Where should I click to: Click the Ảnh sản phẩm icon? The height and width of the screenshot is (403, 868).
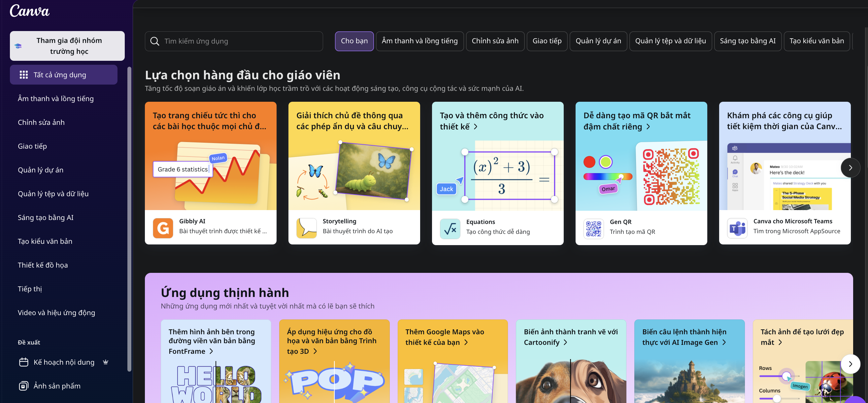click(23, 385)
